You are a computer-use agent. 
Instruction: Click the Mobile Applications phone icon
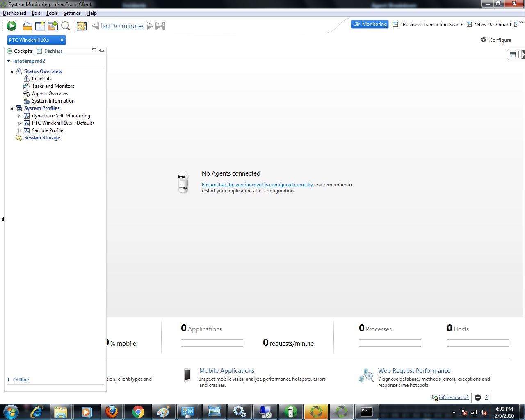187,375
